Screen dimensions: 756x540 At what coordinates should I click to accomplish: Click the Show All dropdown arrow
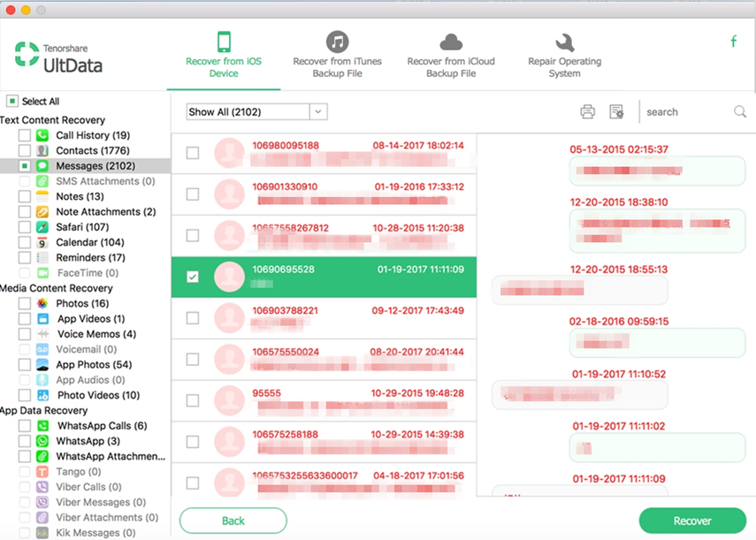[x=318, y=111]
